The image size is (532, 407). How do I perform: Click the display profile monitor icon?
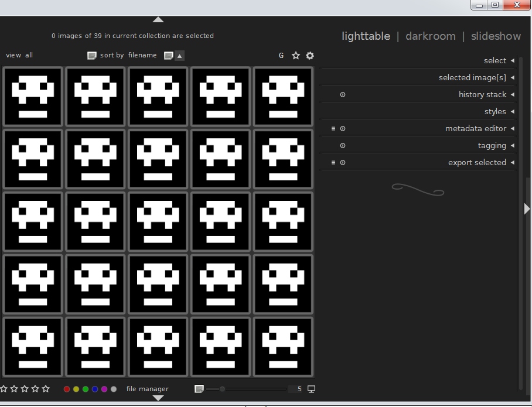[x=311, y=389]
